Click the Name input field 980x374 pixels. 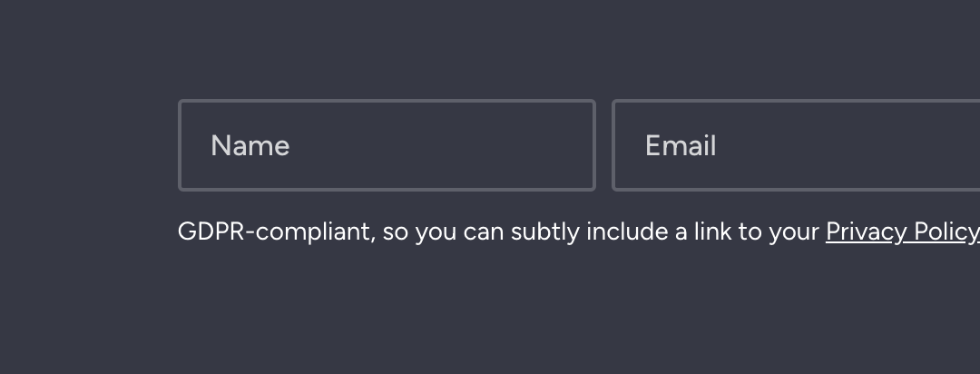[387, 145]
